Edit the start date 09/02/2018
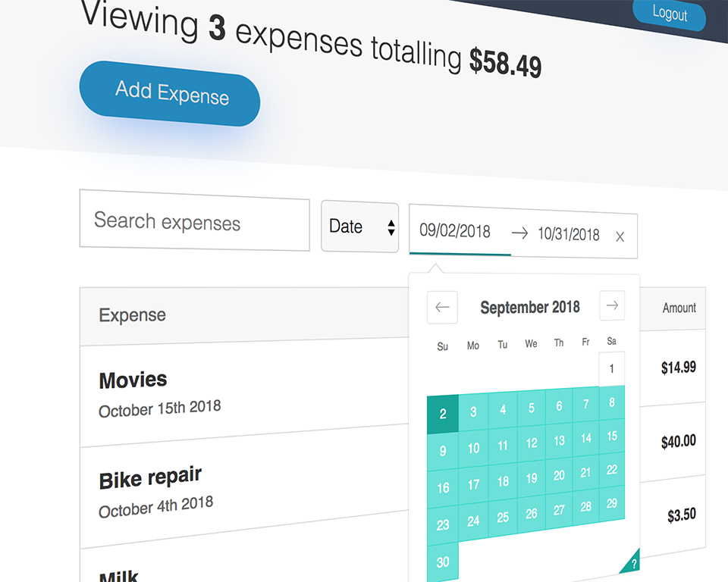The width and height of the screenshot is (728, 582). click(x=455, y=231)
